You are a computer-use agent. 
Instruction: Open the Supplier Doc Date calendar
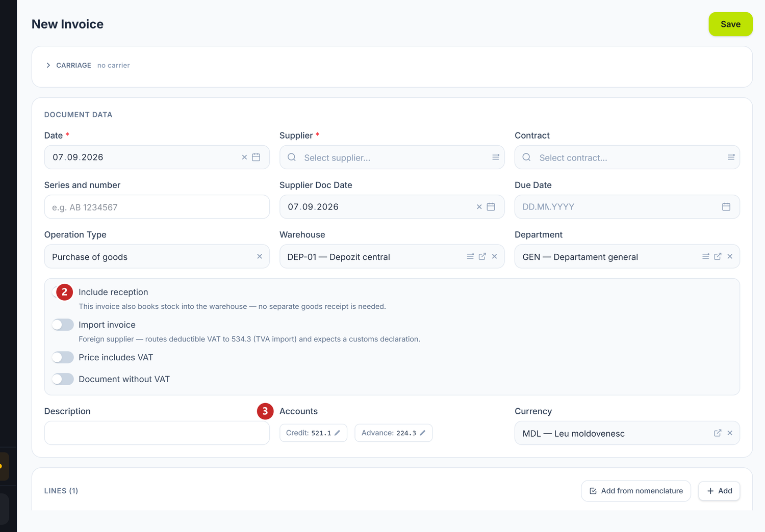(491, 207)
